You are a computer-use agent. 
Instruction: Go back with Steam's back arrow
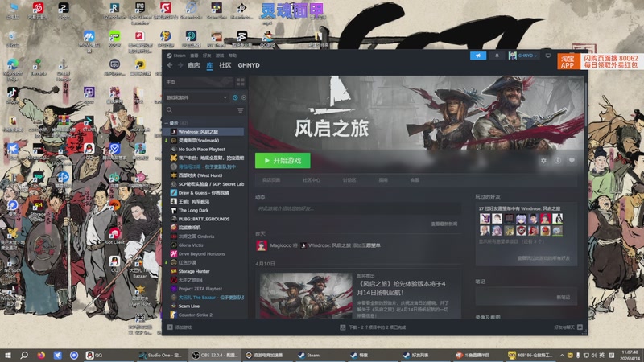coord(170,65)
